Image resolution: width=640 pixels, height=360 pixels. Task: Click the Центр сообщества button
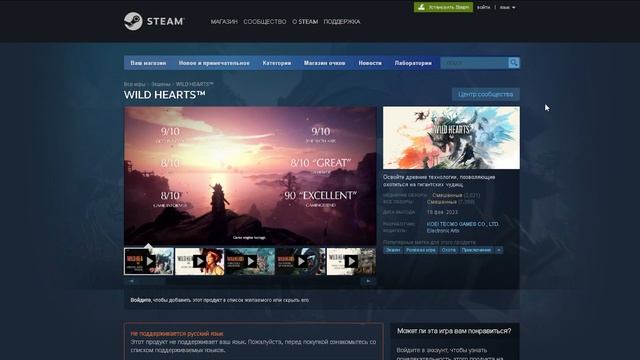pos(486,94)
